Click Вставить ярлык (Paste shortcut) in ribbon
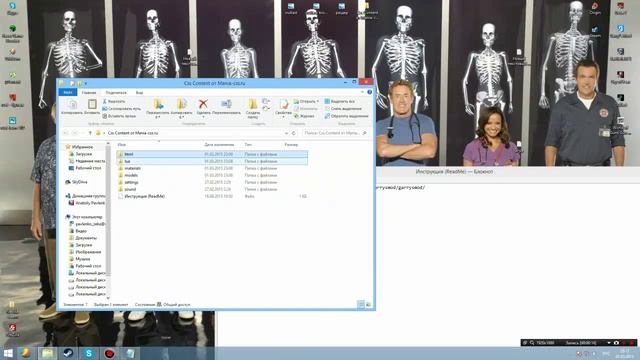The image size is (640, 360). 119,116
